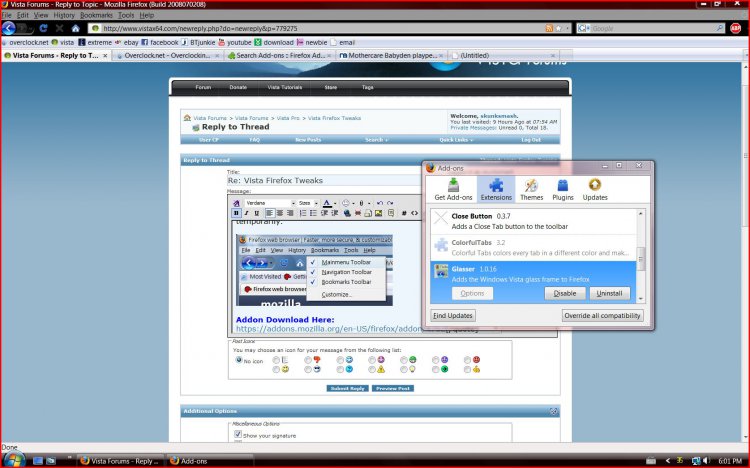Screen dimensions: 750x468
Task: Toggle the 'Show your signature' checkbox
Action: pyautogui.click(x=238, y=435)
